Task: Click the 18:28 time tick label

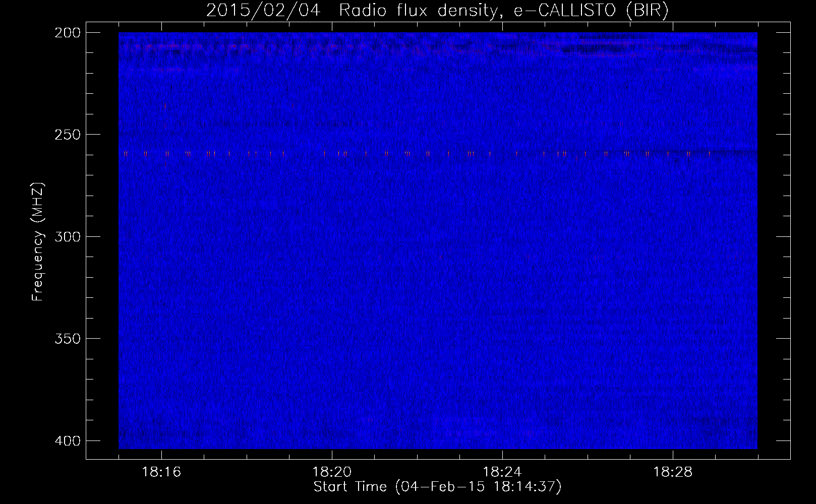Action: (x=673, y=472)
